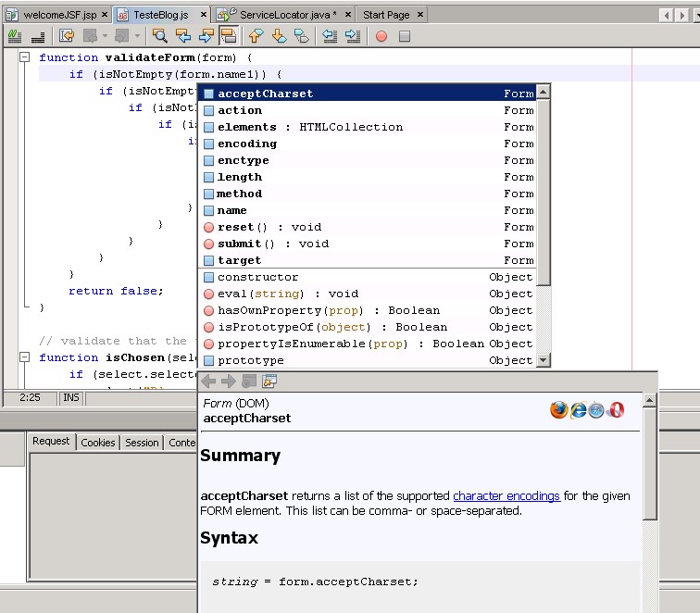Viewport: 700px width, 613px height.
Task: Click the Internet Explorer compatibility icon
Action: tap(578, 410)
